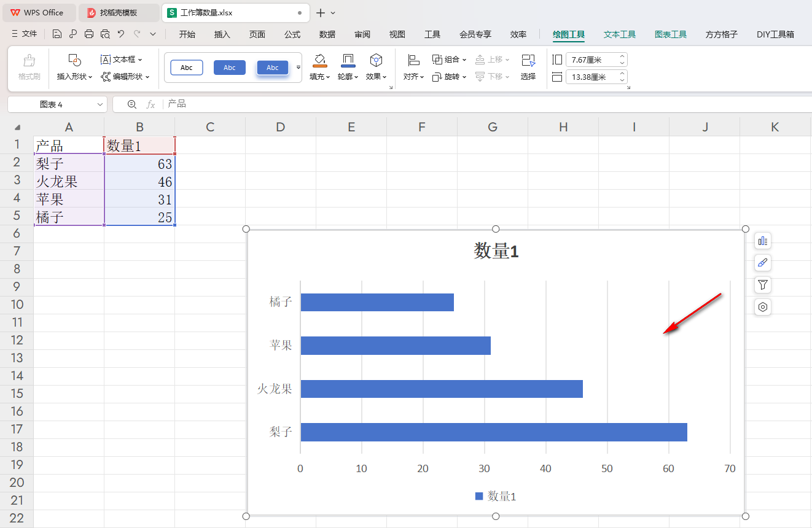Select the solid blue Abc shape style

point(230,68)
